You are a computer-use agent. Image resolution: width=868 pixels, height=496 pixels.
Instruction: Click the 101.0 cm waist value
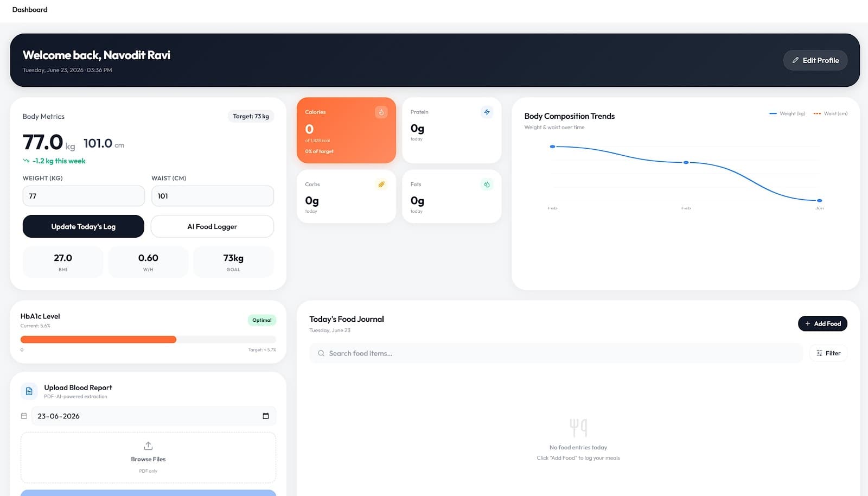(104, 144)
